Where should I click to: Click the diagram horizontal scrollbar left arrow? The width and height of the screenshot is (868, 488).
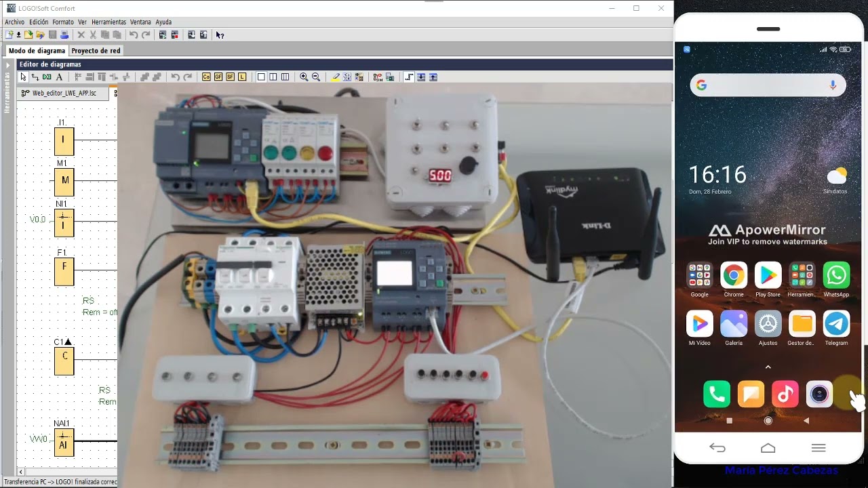21,472
